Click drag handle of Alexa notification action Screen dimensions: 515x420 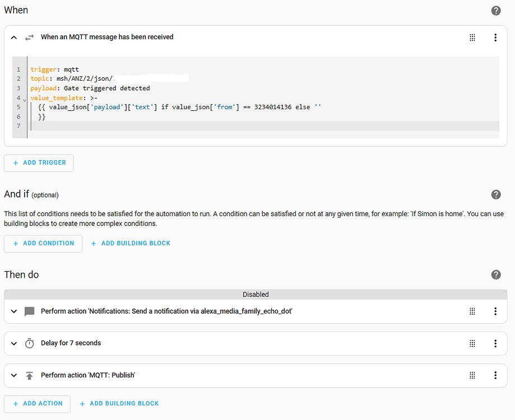click(472, 311)
